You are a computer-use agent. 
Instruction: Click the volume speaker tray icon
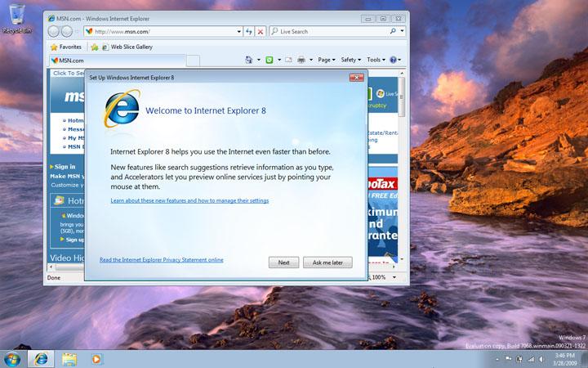541,359
